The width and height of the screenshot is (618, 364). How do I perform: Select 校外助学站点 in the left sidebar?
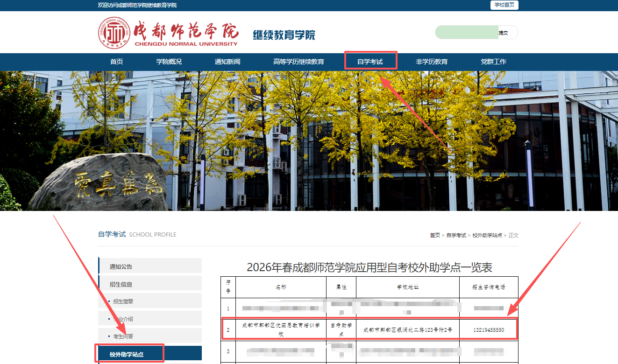click(127, 354)
